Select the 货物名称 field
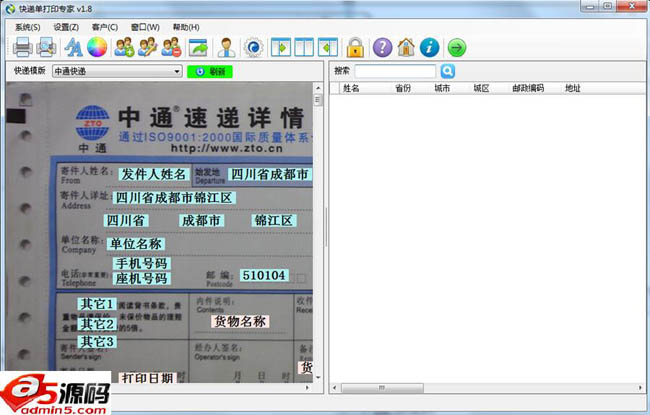The height and width of the screenshot is (415, 650). (240, 321)
